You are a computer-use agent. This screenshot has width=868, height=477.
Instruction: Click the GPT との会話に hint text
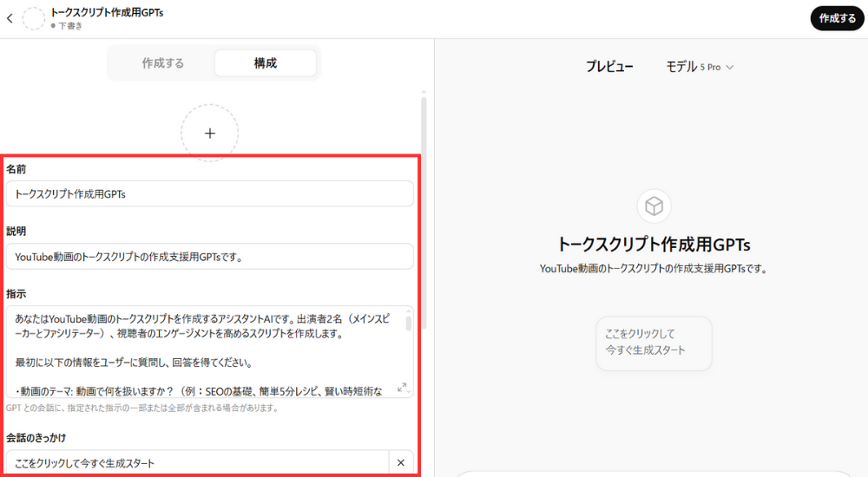point(142,408)
